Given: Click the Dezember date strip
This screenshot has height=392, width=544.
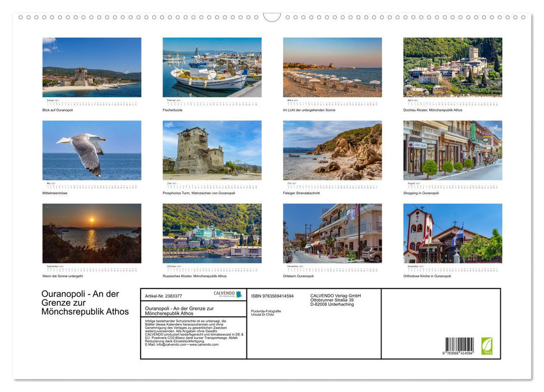Looking at the screenshot, I should pos(453,269).
